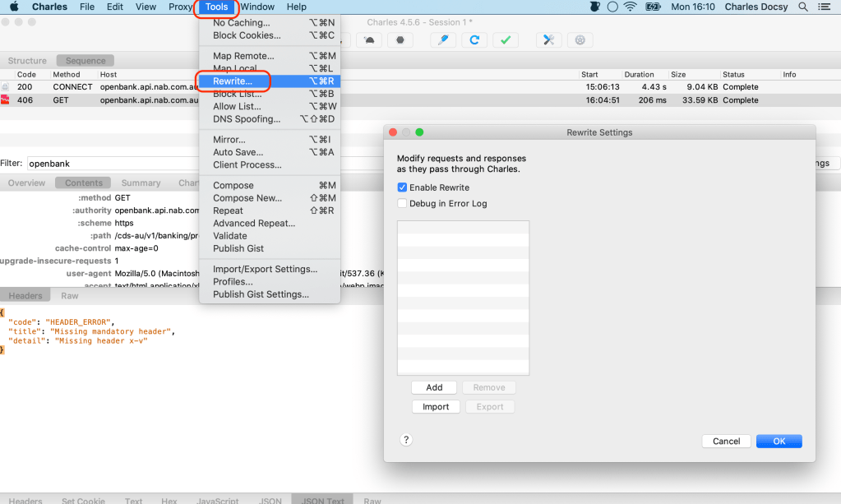The width and height of the screenshot is (841, 504).
Task: Click the blue repeat request icon
Action: (474, 39)
